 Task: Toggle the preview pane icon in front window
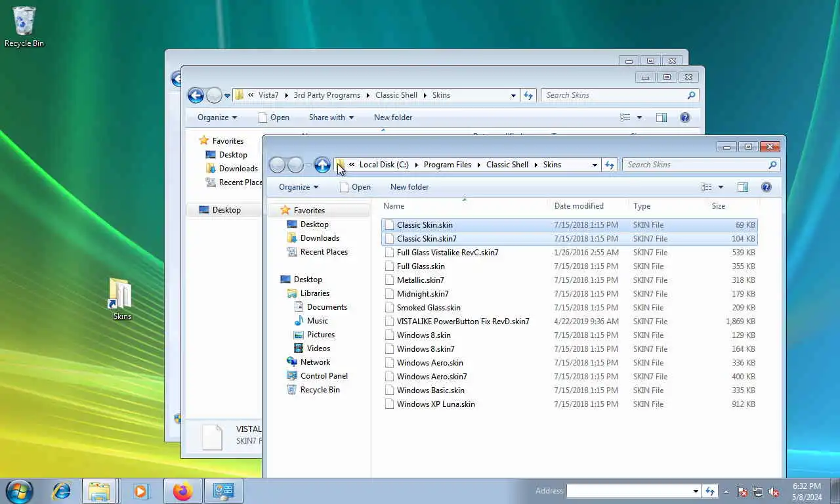coord(743,187)
